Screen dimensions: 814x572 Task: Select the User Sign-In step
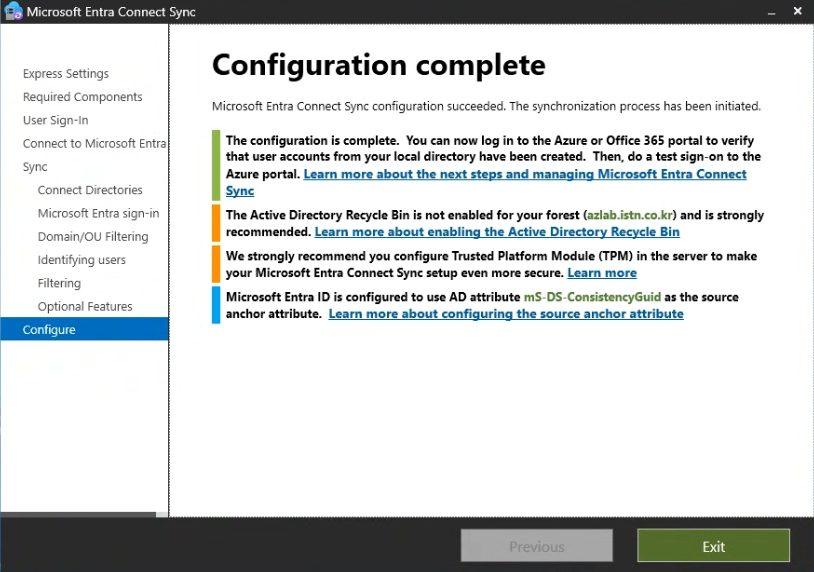tap(56, 120)
